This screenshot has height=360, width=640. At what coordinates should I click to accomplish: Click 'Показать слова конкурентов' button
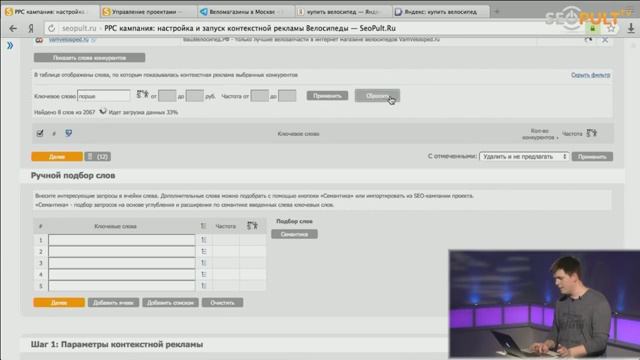click(89, 58)
